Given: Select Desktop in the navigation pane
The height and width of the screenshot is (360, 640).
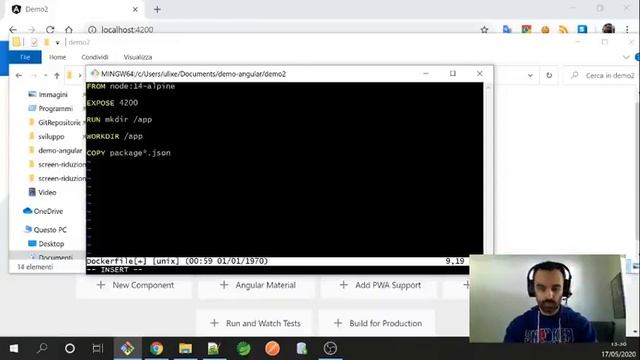Looking at the screenshot, I should [x=51, y=244].
